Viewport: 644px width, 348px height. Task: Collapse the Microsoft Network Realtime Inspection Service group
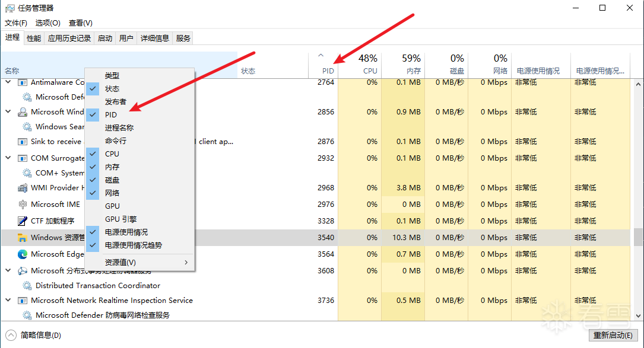click(8, 301)
